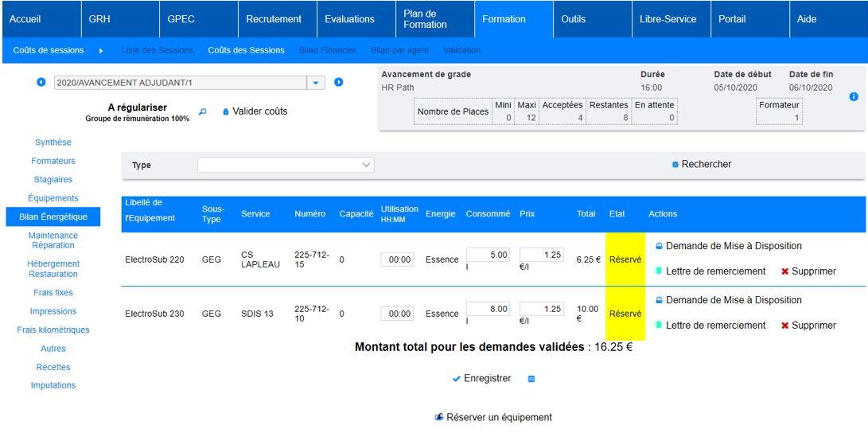Click the Supprimer red cross for ElectroSub 220
Image resolution: width=868 pixels, height=437 pixels.
tap(784, 271)
